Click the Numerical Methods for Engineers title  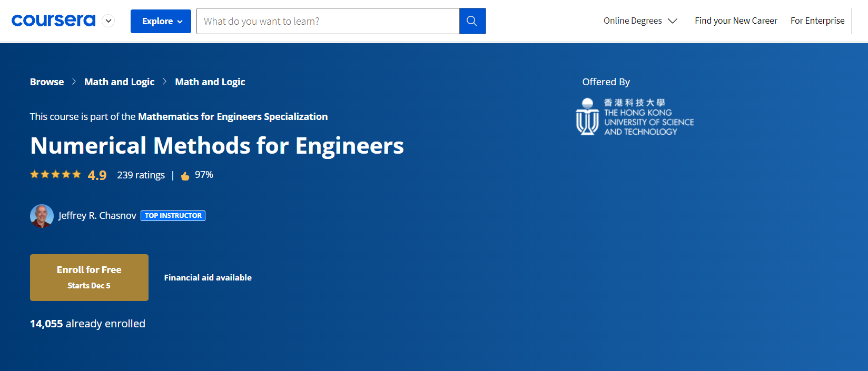[x=217, y=145]
